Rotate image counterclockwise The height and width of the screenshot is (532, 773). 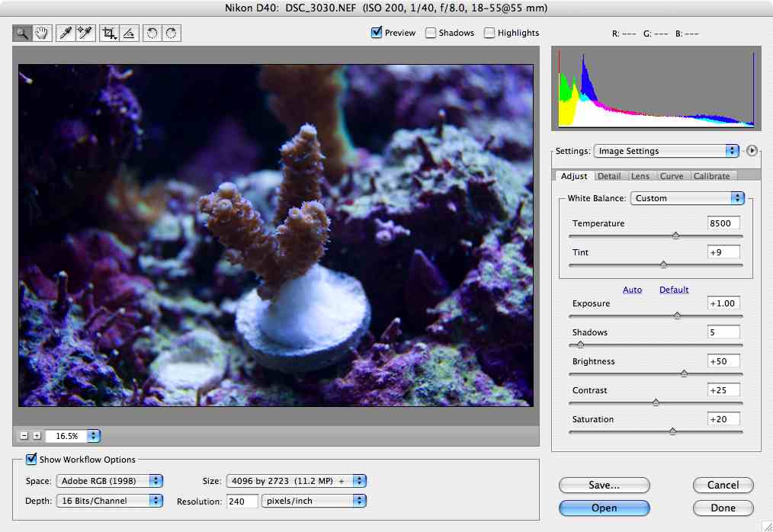[x=152, y=33]
